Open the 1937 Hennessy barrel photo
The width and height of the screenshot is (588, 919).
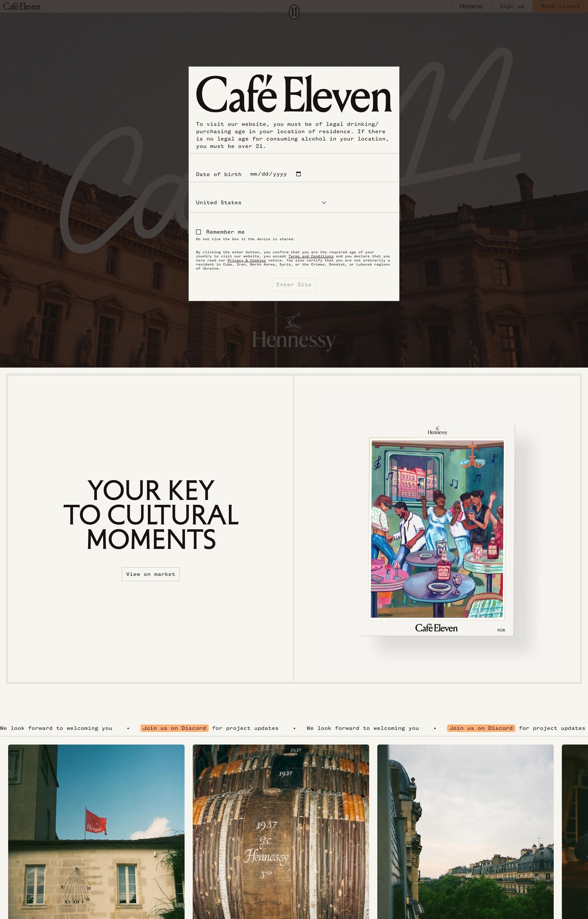(281, 832)
